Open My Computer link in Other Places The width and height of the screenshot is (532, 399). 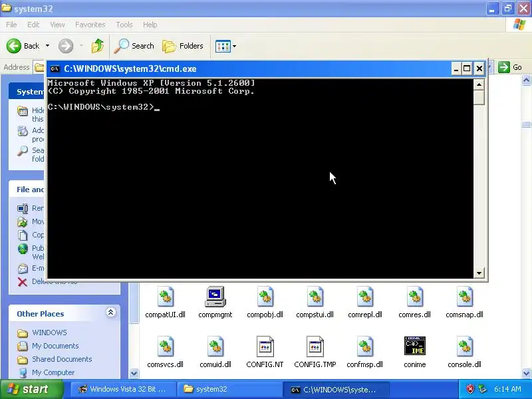(53, 372)
